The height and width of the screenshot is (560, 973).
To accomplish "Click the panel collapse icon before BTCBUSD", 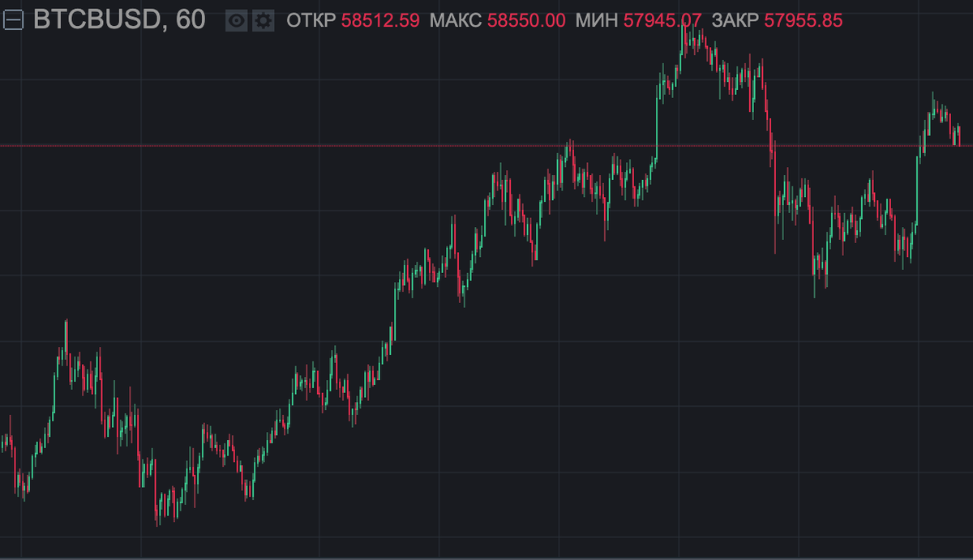I will (11, 19).
